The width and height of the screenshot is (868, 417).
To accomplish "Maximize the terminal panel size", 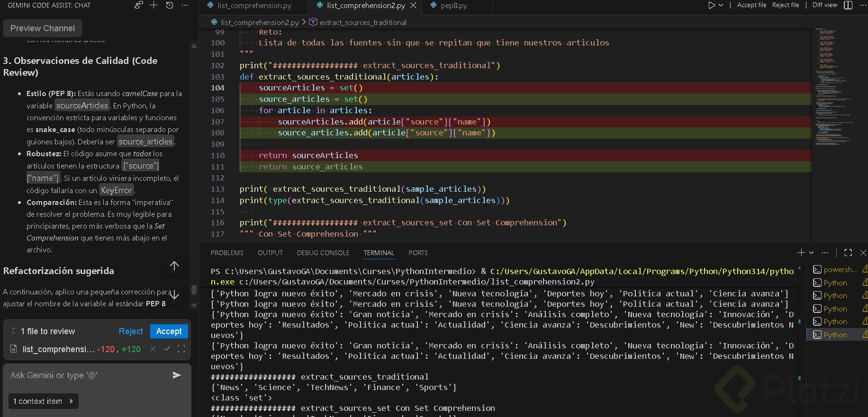I will [x=848, y=253].
